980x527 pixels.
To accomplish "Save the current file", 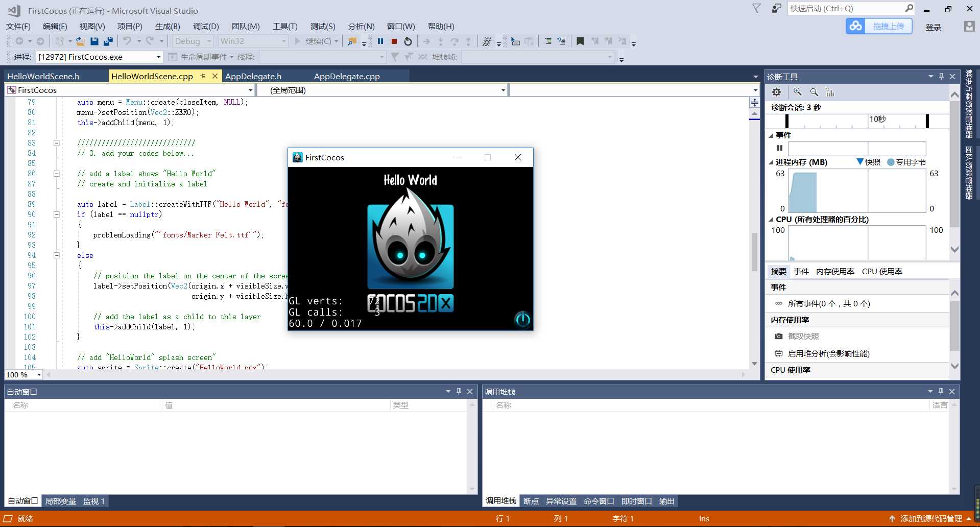I will (x=94, y=41).
